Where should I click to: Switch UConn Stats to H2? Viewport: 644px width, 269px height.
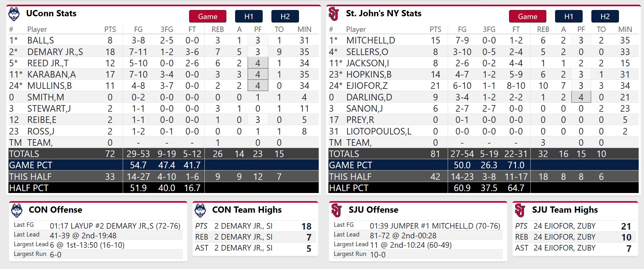[285, 17]
